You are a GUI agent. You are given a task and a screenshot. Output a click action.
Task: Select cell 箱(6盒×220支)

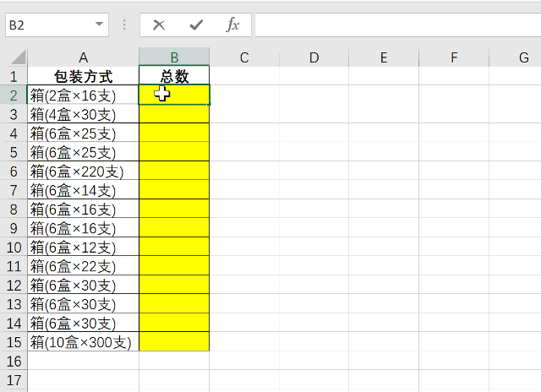point(83,171)
